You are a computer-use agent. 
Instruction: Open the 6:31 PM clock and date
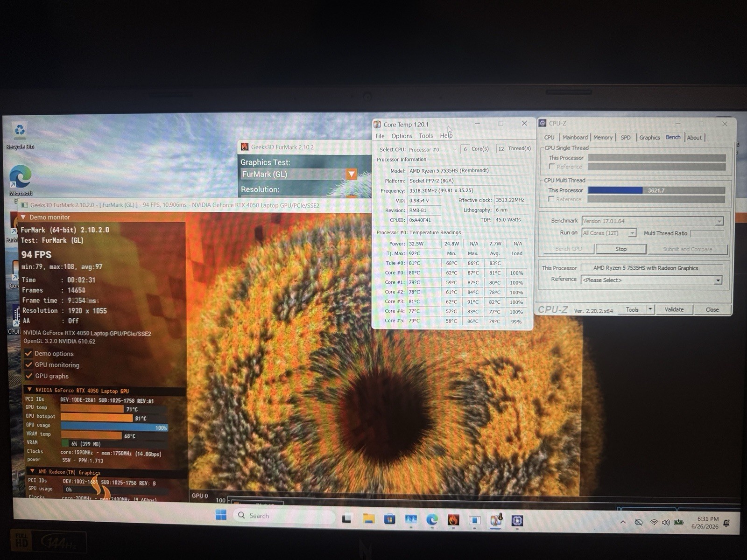click(705, 522)
